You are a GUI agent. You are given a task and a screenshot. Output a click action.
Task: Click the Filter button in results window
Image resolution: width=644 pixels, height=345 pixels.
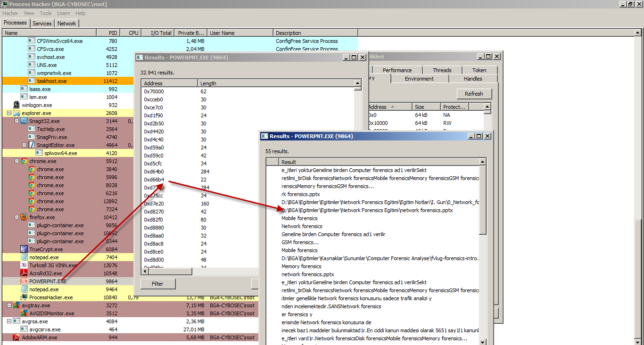tap(157, 284)
